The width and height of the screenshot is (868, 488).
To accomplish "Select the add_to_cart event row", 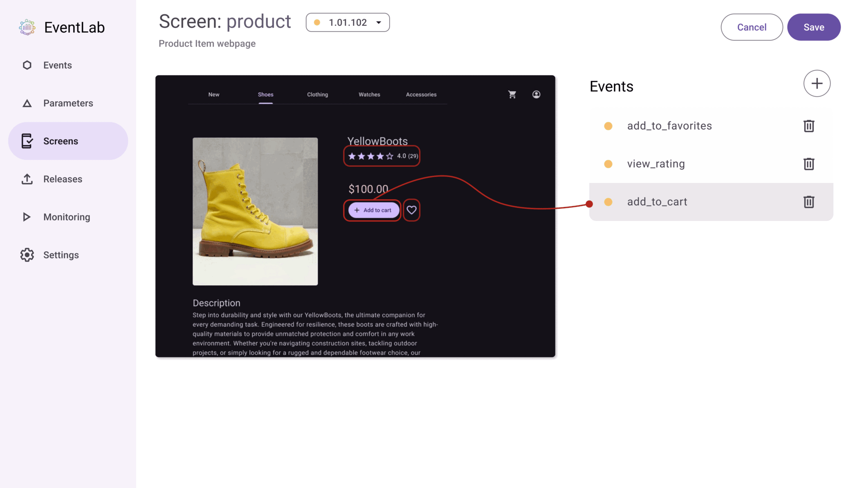I will coord(711,202).
